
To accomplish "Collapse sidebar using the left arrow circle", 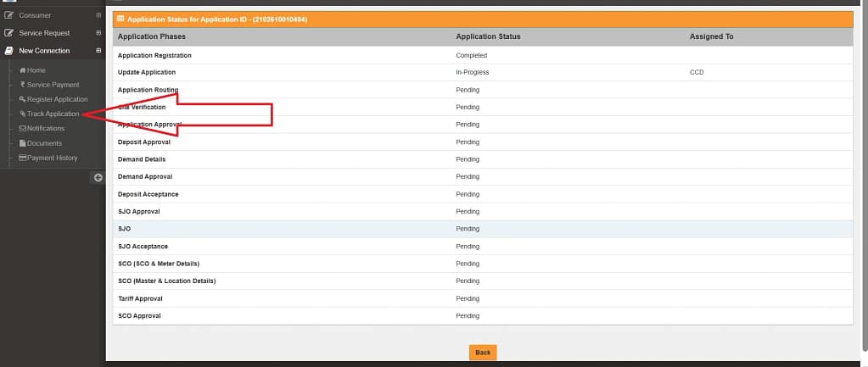I will (x=98, y=177).
